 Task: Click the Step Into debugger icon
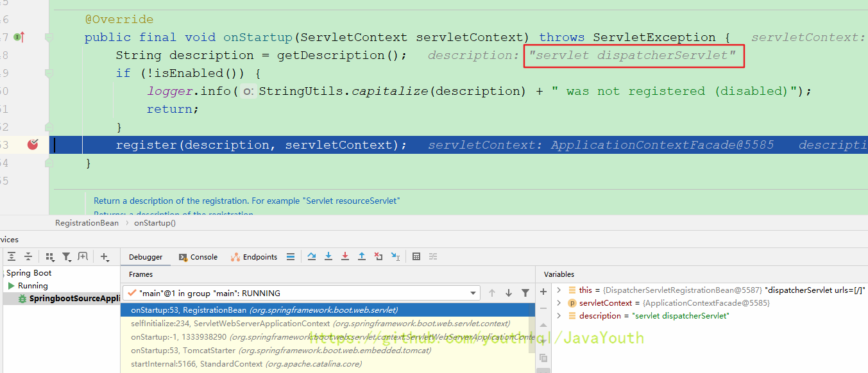click(328, 257)
